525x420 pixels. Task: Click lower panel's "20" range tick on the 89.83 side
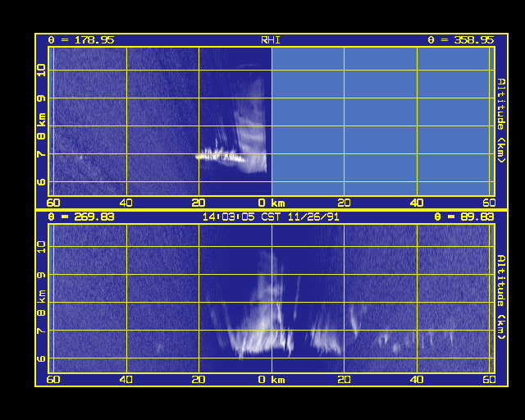click(344, 380)
